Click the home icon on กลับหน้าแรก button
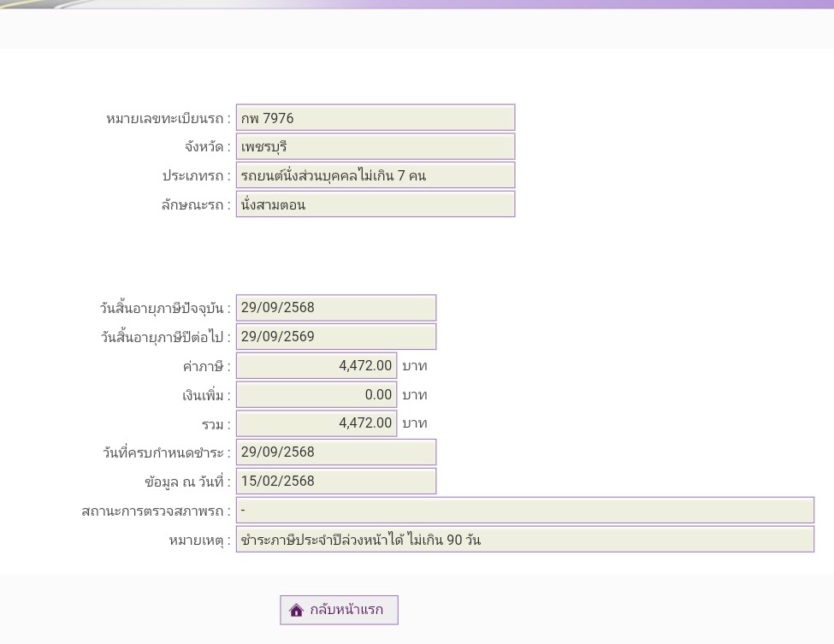The image size is (834, 644). 296,610
